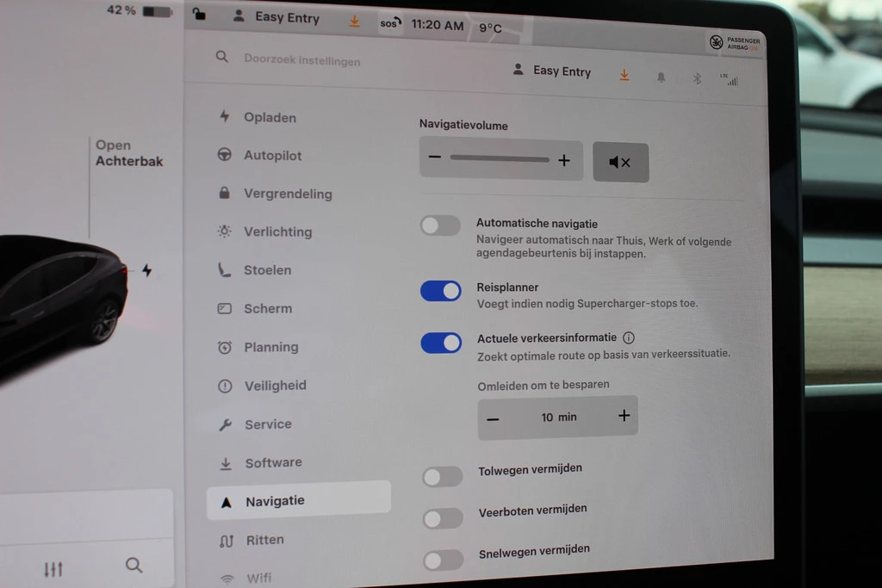882x588 pixels.
Task: Tap the orange download icon in settings header
Action: (x=624, y=75)
